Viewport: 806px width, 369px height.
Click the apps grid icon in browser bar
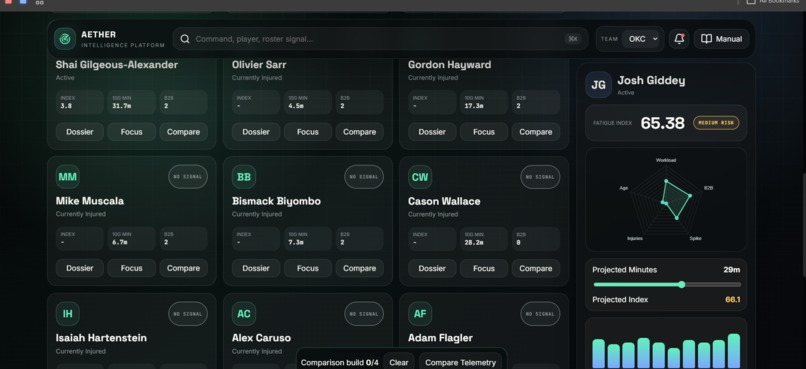40,2
